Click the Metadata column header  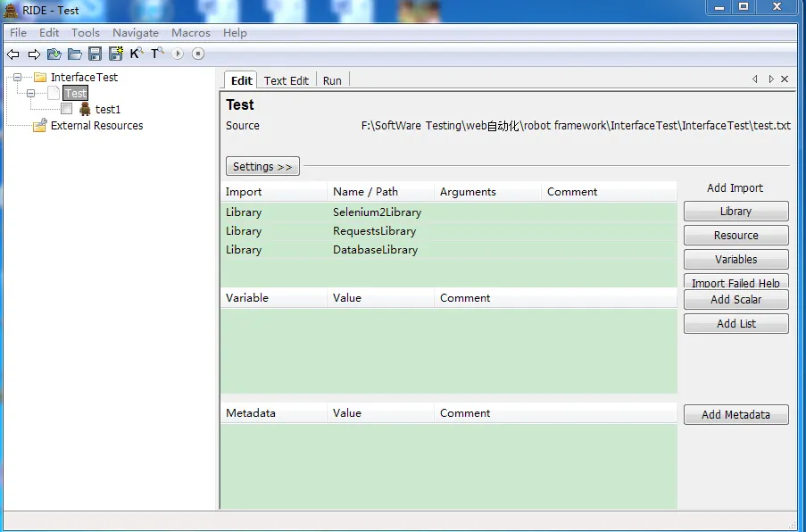click(273, 413)
